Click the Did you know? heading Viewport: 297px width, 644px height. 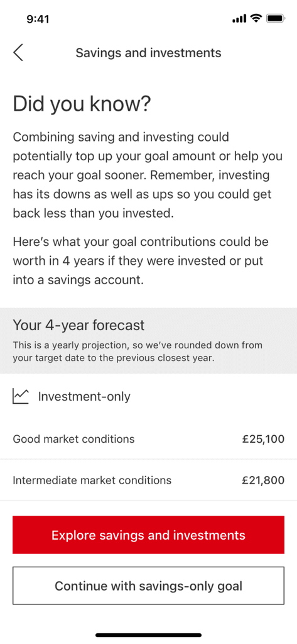(82, 104)
